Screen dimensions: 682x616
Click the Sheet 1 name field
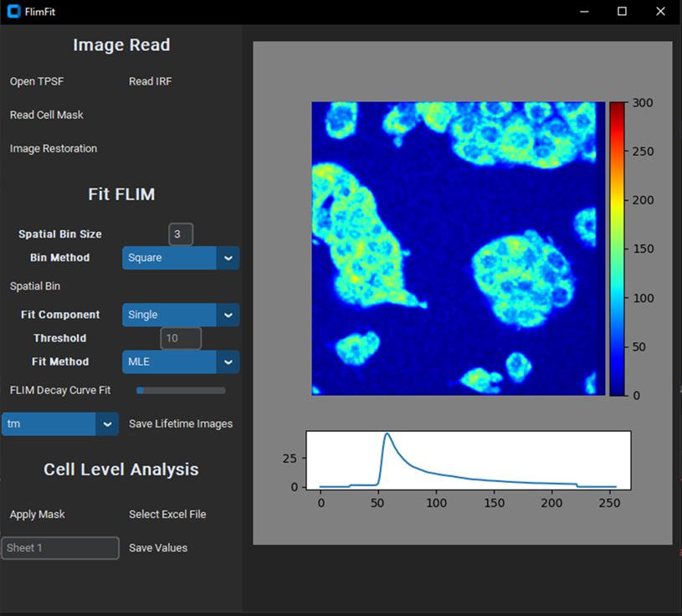pos(59,547)
